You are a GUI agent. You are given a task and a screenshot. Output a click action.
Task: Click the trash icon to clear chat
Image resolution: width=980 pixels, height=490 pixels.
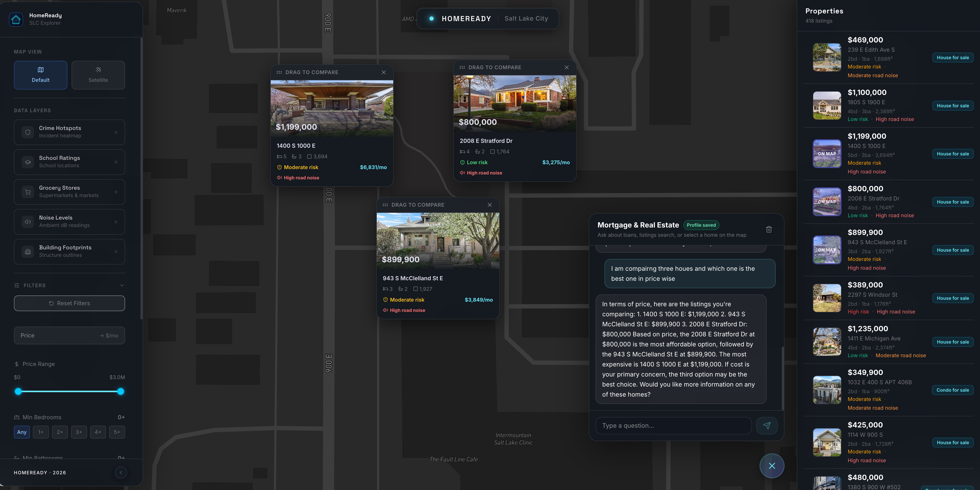769,229
